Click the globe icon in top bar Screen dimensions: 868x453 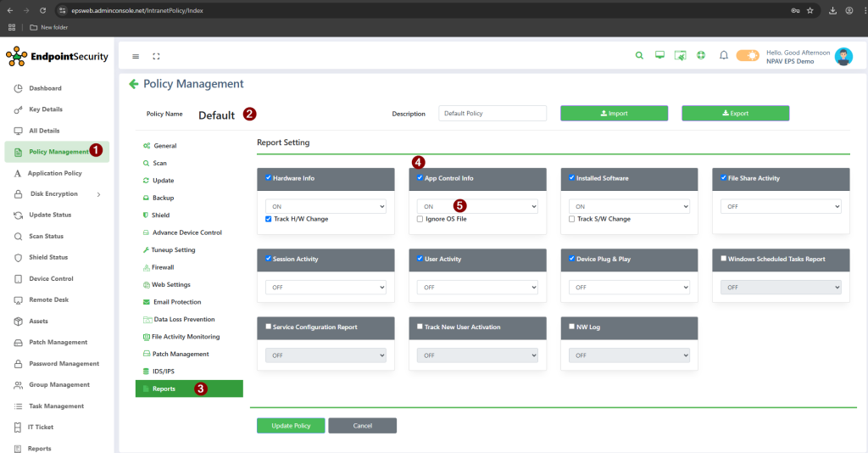tap(701, 56)
